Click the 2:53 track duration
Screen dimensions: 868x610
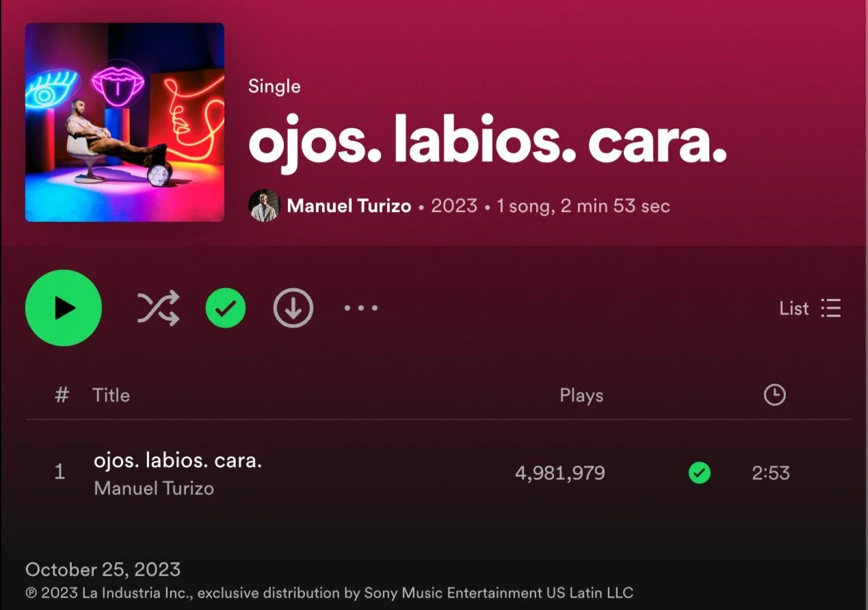(771, 473)
